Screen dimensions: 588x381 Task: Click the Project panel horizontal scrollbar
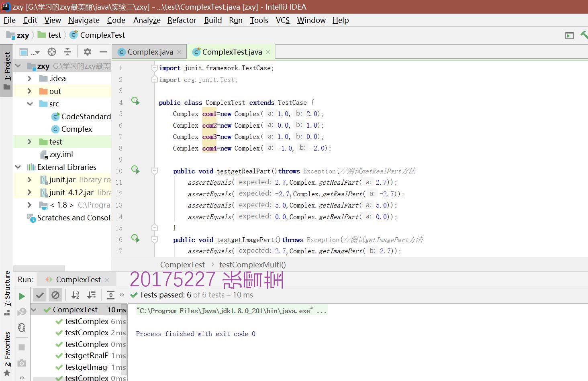[x=39, y=268]
